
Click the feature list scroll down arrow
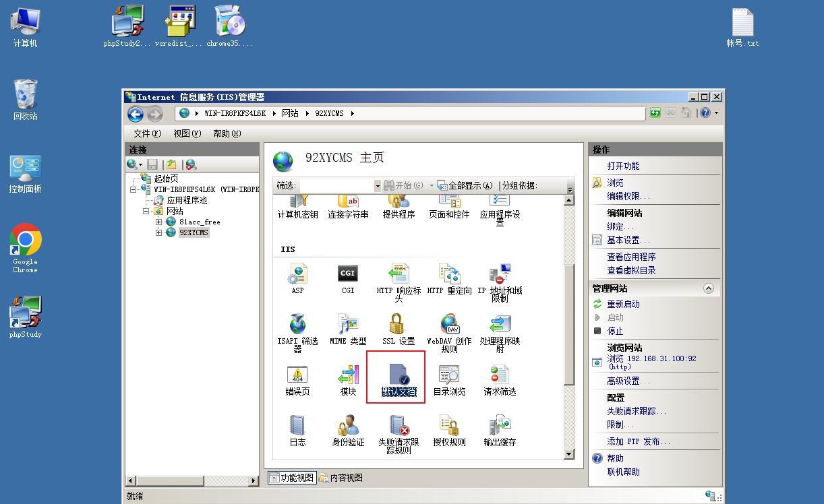click(568, 453)
